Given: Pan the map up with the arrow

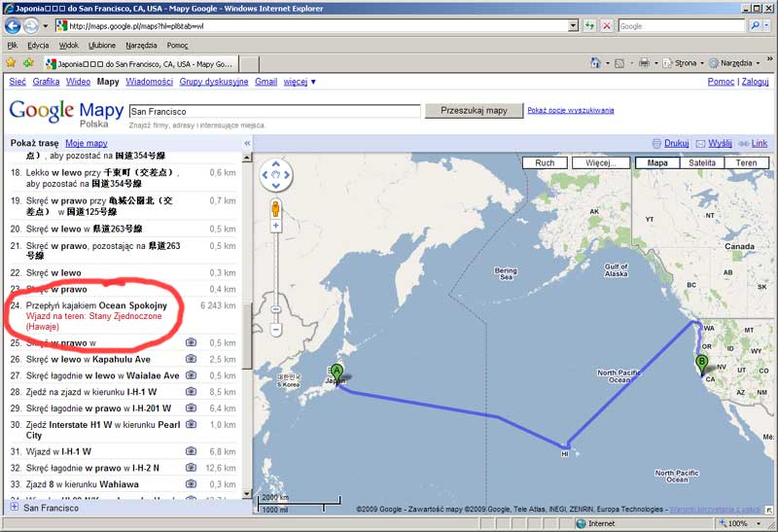Looking at the screenshot, I should [276, 164].
